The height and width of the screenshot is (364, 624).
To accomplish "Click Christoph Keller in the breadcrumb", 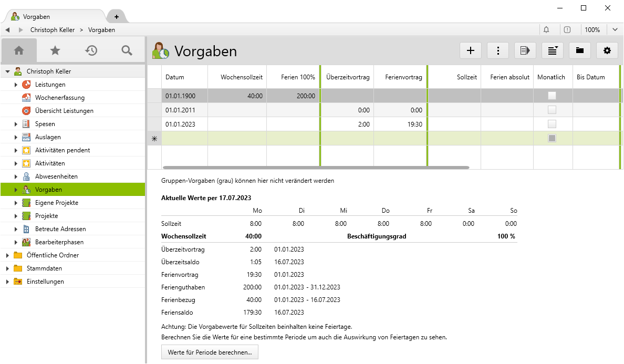I will point(53,30).
